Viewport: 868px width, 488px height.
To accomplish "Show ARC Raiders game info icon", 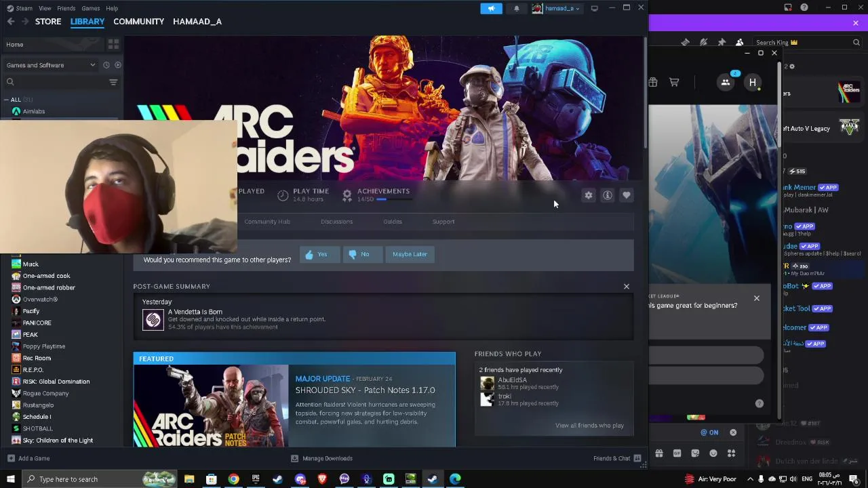I will [608, 195].
